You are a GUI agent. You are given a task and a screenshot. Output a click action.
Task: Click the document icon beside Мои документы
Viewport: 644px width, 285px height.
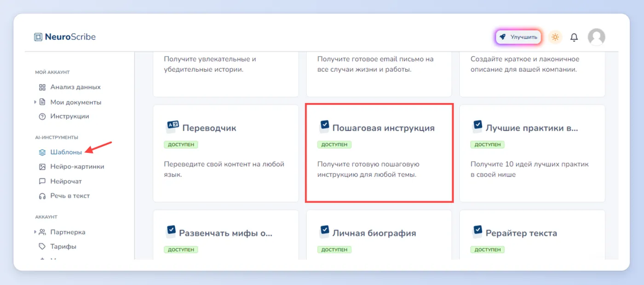click(42, 102)
